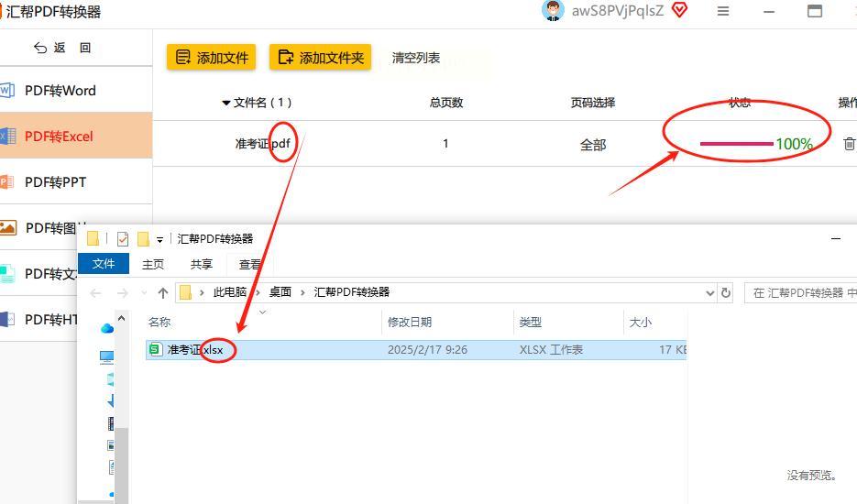
Task: Click the This PC monitor icon in navigation pane
Action: click(106, 357)
